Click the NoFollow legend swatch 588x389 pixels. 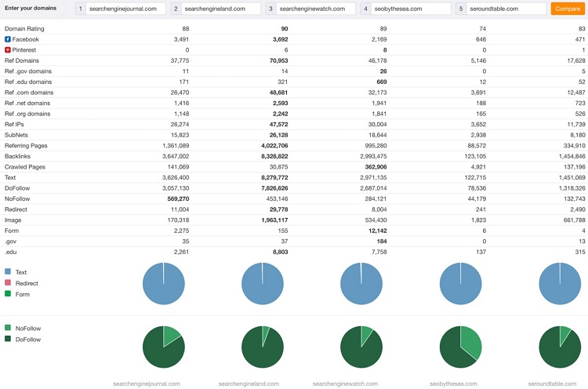click(x=8, y=328)
